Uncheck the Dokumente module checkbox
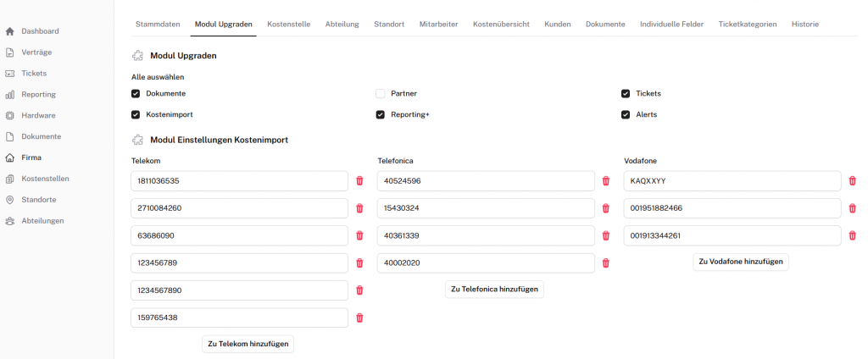Image resolution: width=868 pixels, height=359 pixels. click(136, 93)
